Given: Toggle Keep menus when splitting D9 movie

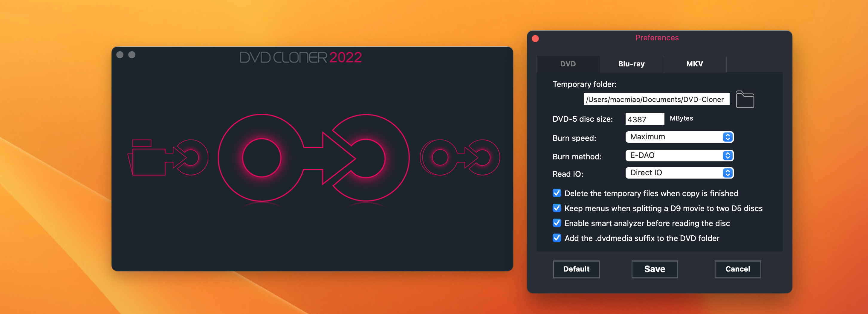Looking at the screenshot, I should pos(557,208).
